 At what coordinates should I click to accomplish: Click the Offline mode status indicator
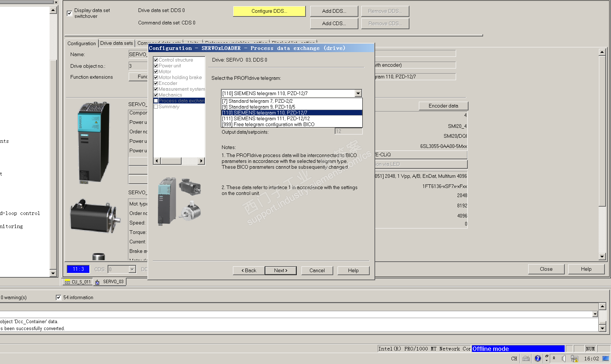tap(518, 349)
